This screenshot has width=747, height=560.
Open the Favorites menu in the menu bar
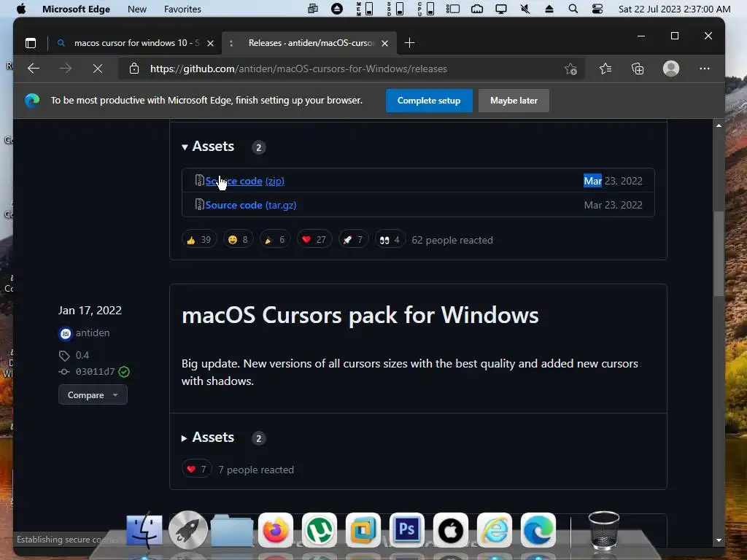click(182, 9)
